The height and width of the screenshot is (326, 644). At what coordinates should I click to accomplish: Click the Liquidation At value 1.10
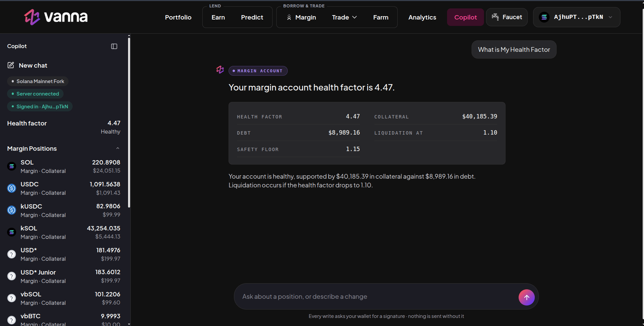click(490, 133)
